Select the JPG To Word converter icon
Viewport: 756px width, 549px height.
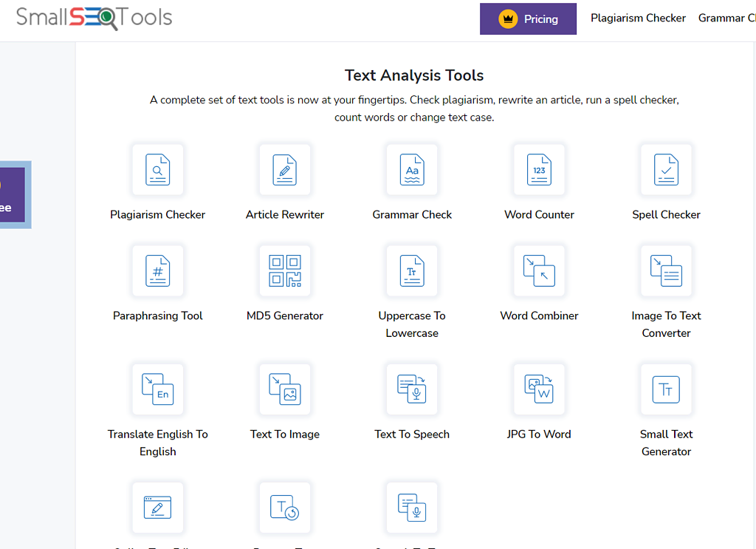539,389
